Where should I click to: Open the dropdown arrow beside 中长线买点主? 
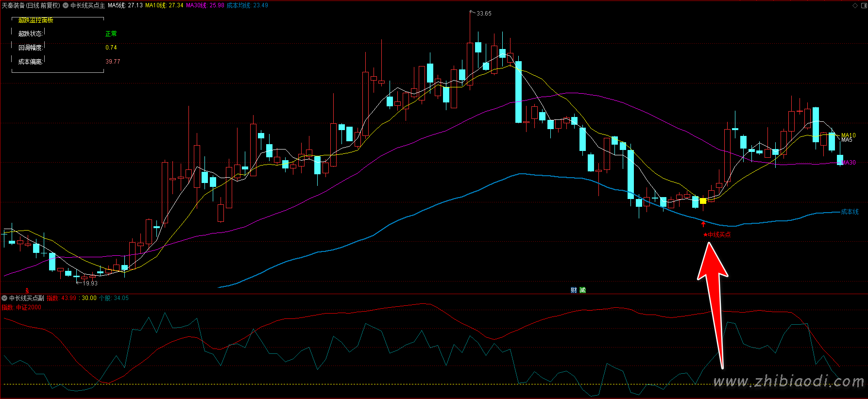point(66,5)
